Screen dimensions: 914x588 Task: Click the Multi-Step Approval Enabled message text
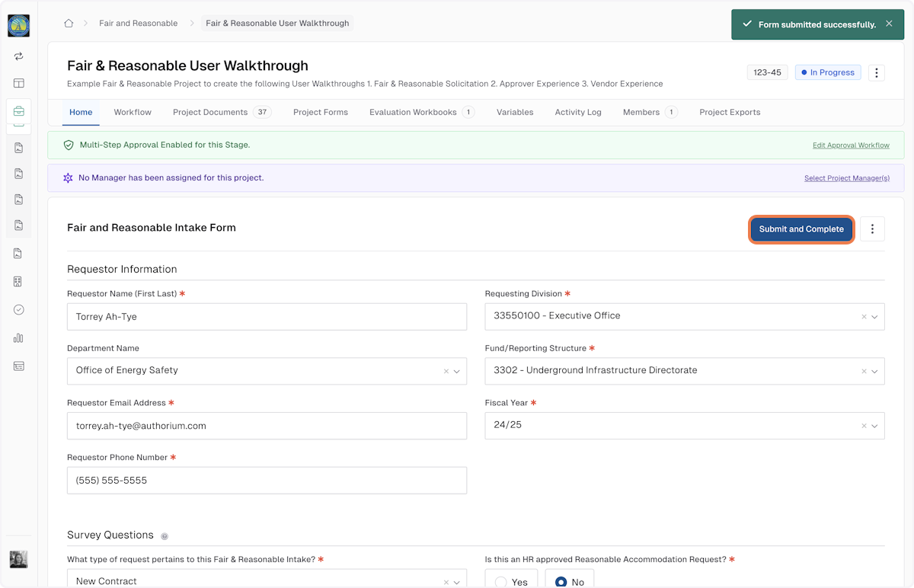pos(165,145)
